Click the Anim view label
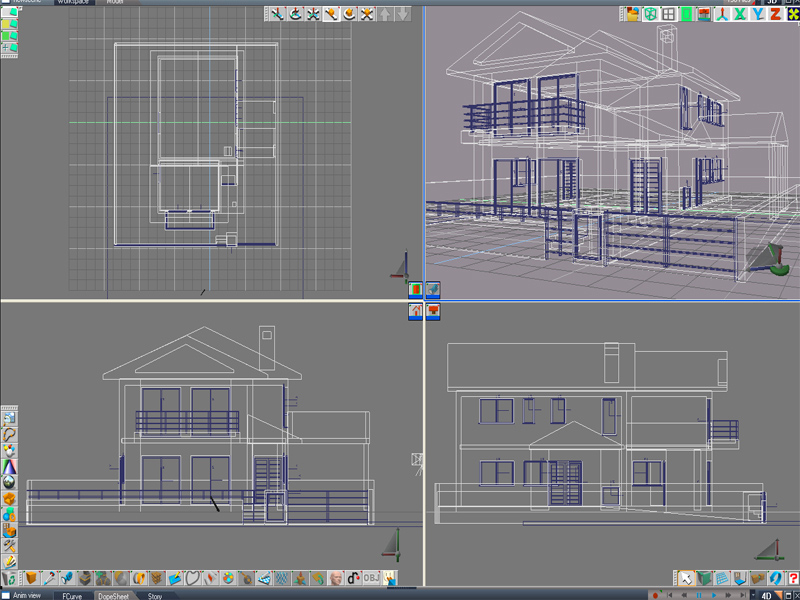This screenshot has width=800, height=600. point(27,595)
